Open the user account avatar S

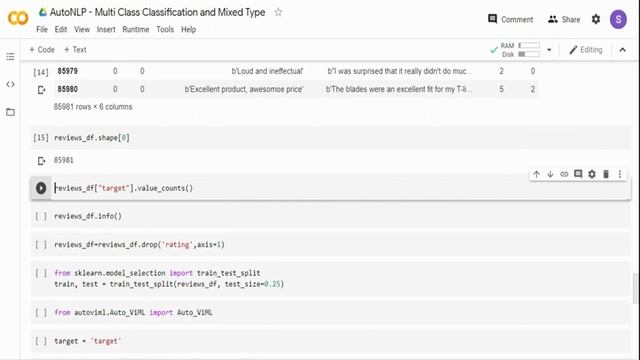(618, 19)
